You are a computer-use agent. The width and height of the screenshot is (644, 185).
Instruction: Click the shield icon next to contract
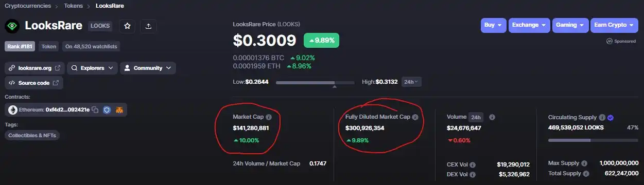(107, 109)
